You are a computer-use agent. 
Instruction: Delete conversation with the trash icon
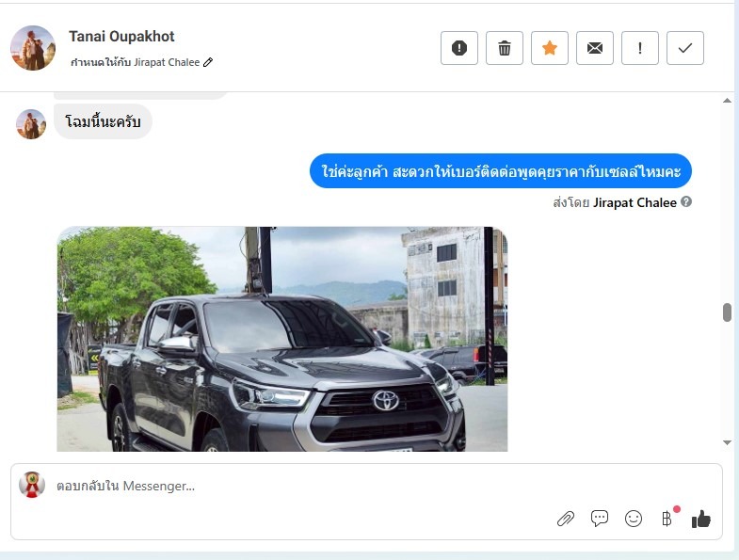click(x=505, y=48)
